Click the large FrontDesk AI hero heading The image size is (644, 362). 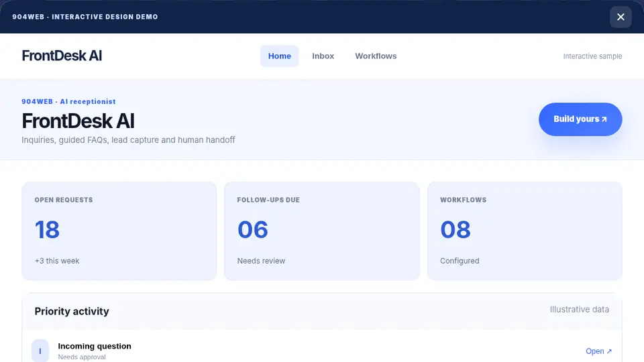(x=78, y=121)
